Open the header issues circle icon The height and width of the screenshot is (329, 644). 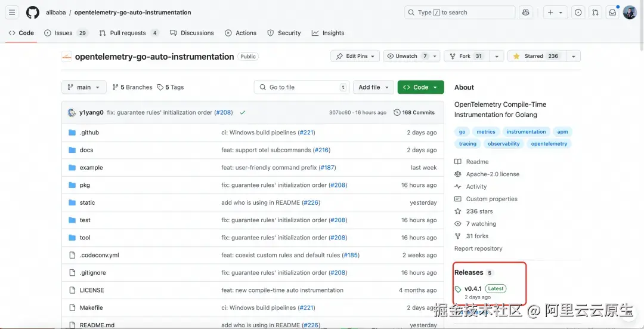tap(578, 13)
